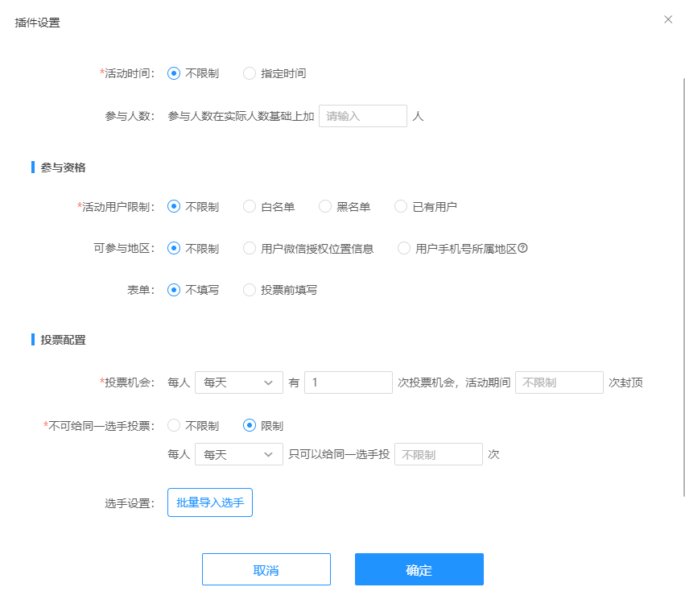Open 每天 dropdown before 只可以给同一选手投
Viewport: 685px width, 616px height.
click(239, 454)
